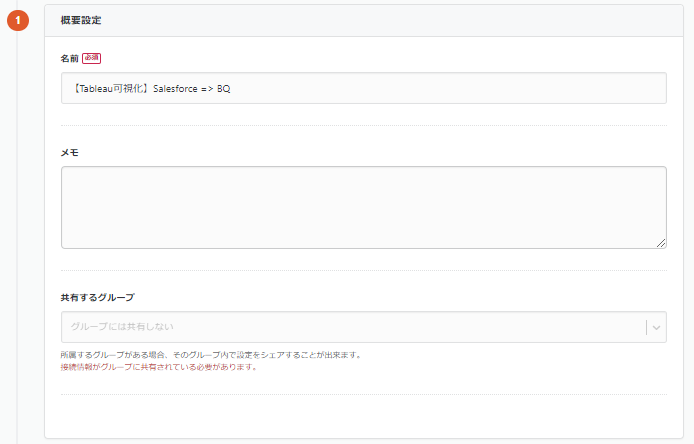
Task: Click the => arrow text in name field
Action: pyautogui.click(x=207, y=89)
